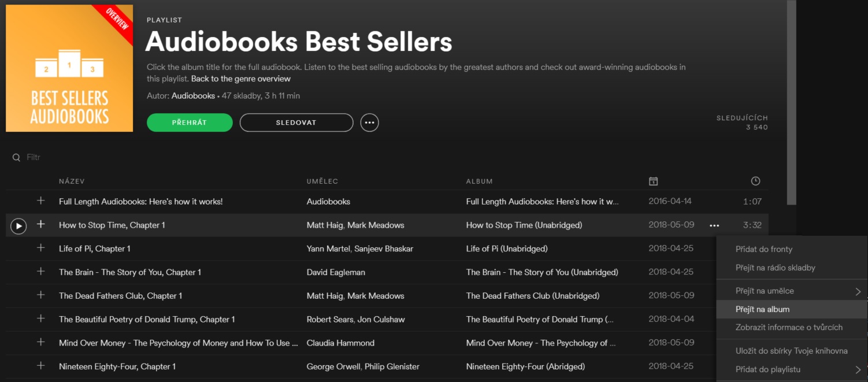Toggle save for Mind Over Money track

click(40, 342)
